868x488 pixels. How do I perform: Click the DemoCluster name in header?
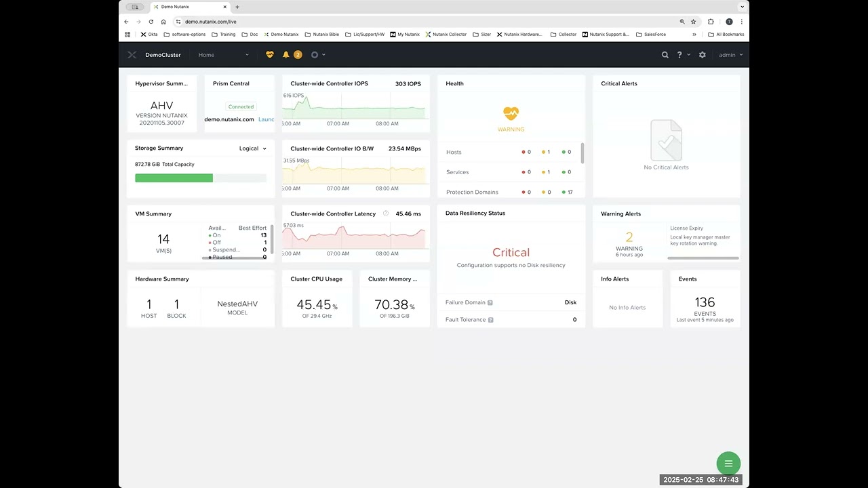[163, 55]
